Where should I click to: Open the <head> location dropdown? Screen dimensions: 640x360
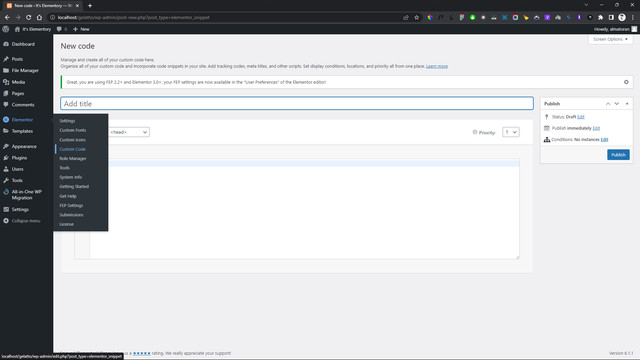[129, 132]
